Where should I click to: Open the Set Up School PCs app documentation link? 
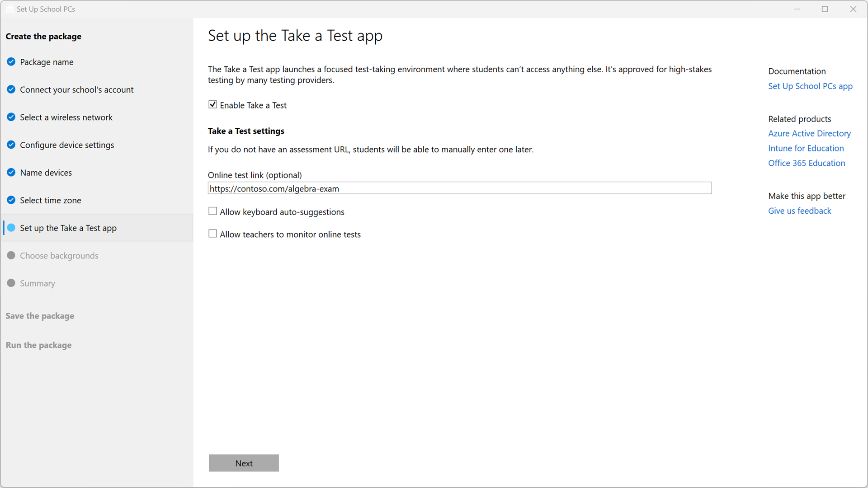click(x=810, y=86)
